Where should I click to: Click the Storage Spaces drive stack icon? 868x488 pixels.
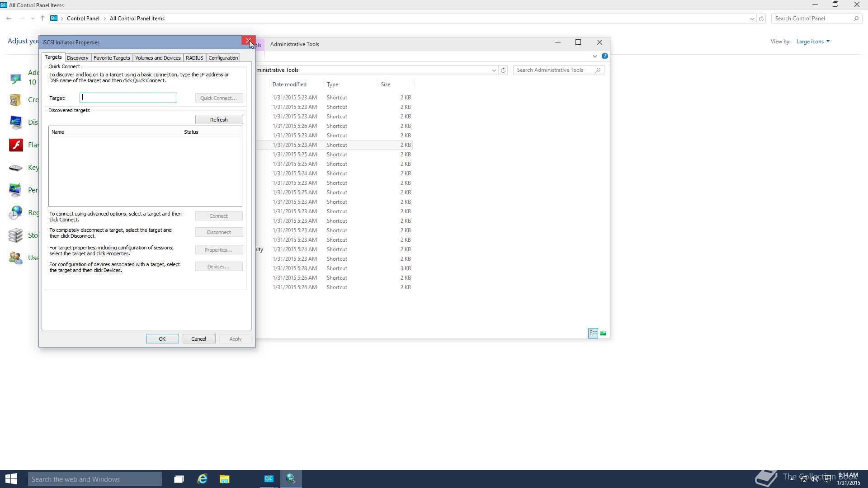16,235
